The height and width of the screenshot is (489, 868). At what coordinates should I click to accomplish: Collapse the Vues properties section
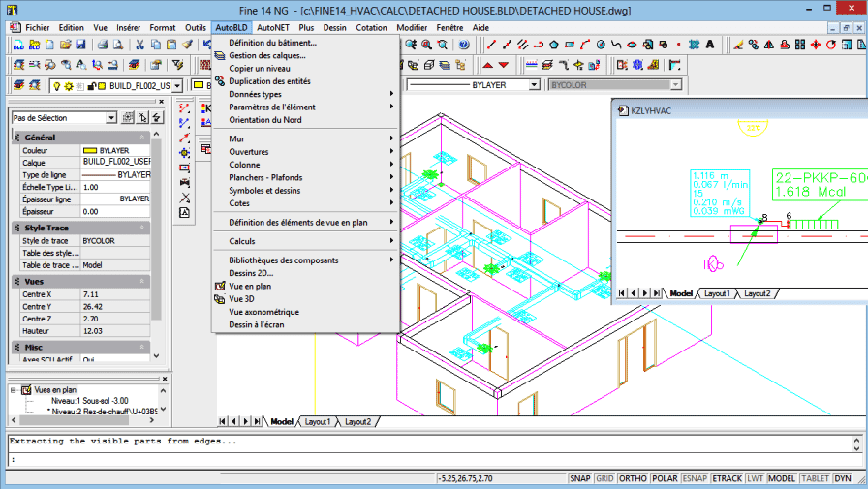(141, 282)
